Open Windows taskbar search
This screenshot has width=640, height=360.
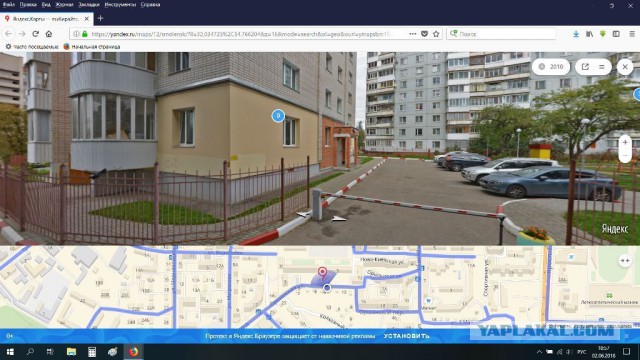coord(30,351)
